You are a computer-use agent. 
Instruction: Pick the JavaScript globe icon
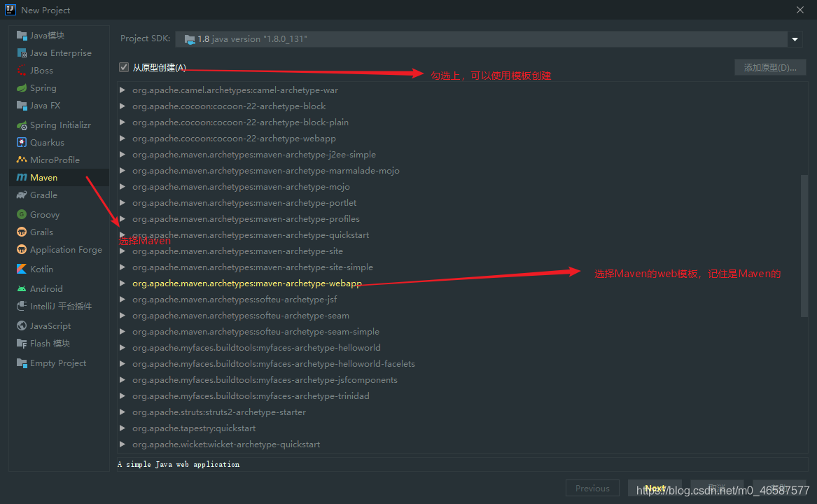pos(22,325)
